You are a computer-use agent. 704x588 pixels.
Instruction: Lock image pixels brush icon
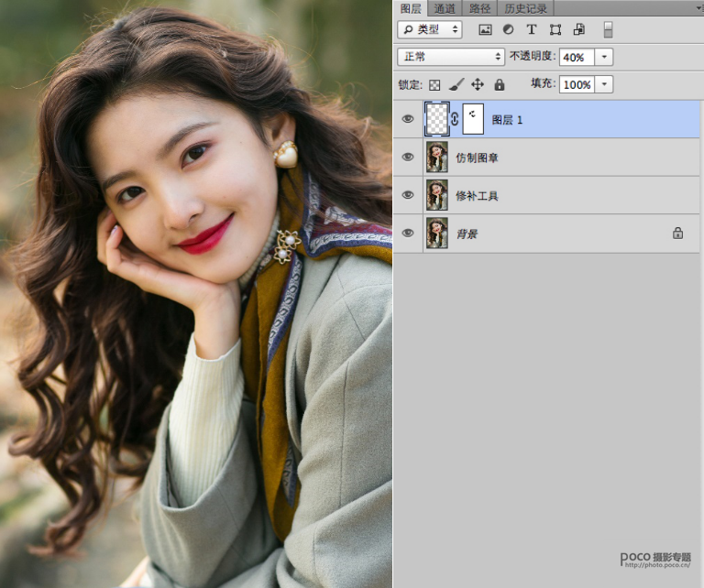[x=456, y=84]
